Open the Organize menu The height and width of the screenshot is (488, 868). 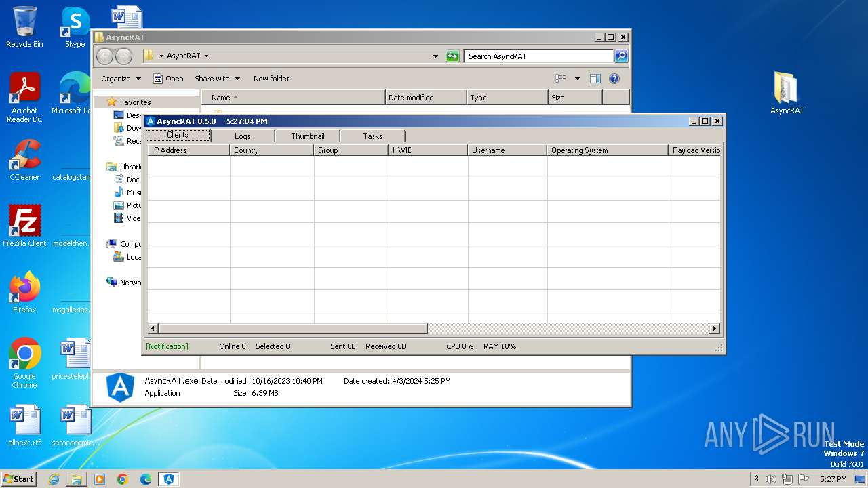click(x=121, y=79)
